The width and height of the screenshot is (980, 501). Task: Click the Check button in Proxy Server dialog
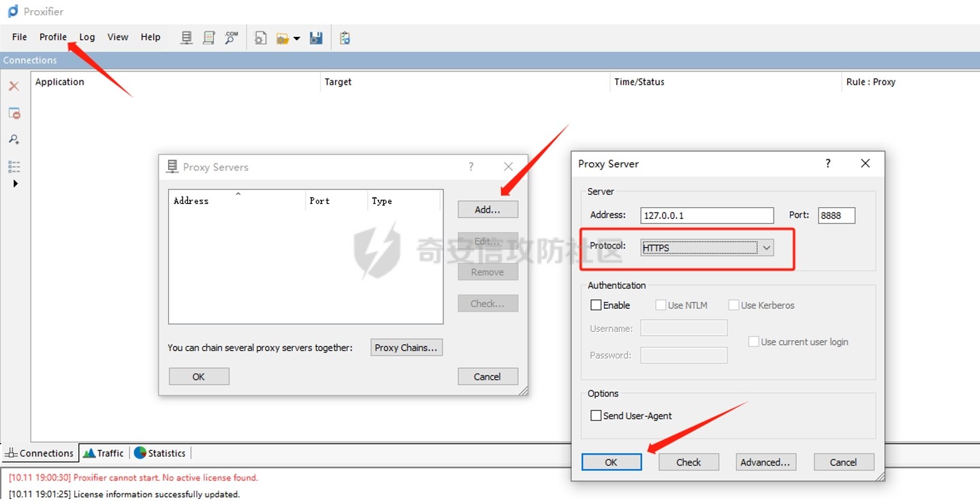(689, 462)
